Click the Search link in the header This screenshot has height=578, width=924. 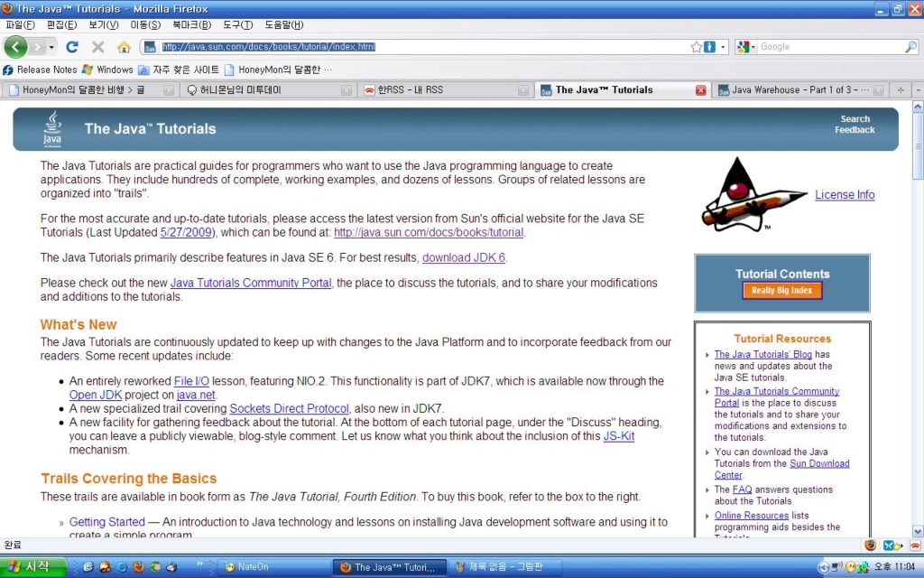pos(855,119)
